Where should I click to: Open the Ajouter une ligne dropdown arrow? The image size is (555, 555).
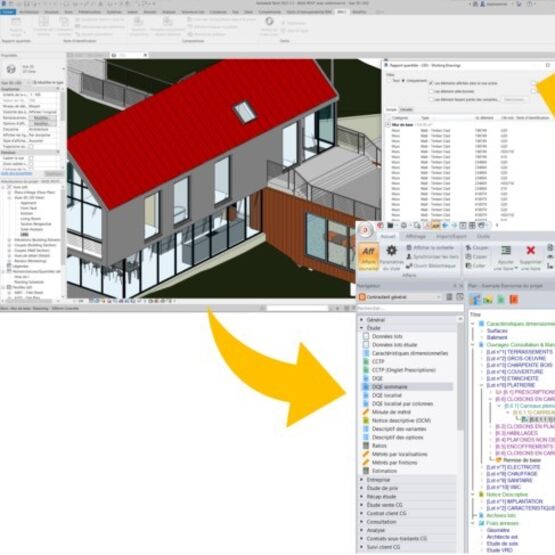[x=516, y=268]
